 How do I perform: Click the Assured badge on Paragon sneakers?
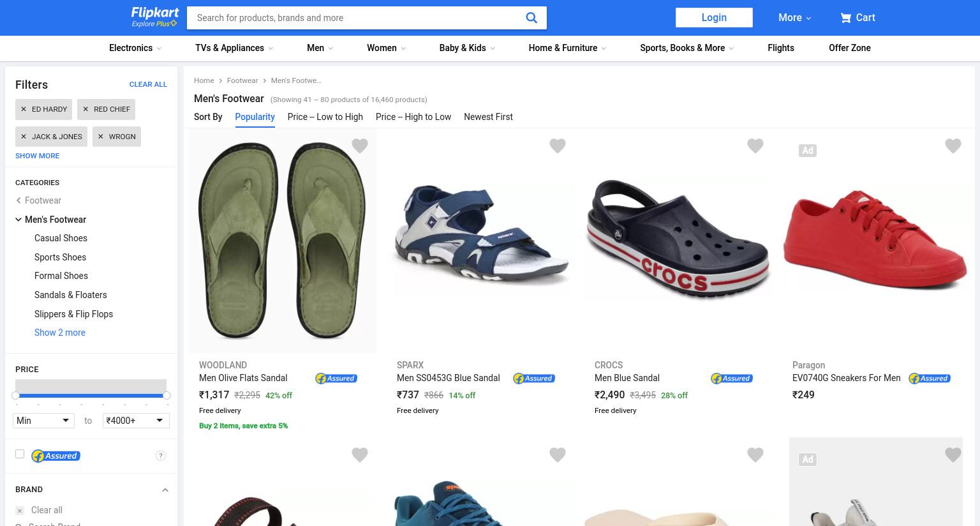point(930,379)
